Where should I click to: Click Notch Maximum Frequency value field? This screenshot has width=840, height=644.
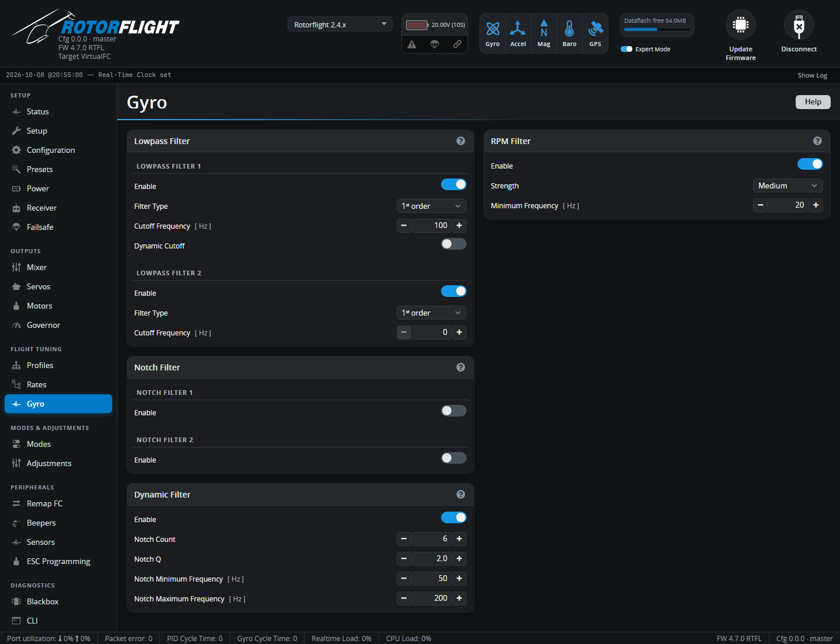[432, 598]
